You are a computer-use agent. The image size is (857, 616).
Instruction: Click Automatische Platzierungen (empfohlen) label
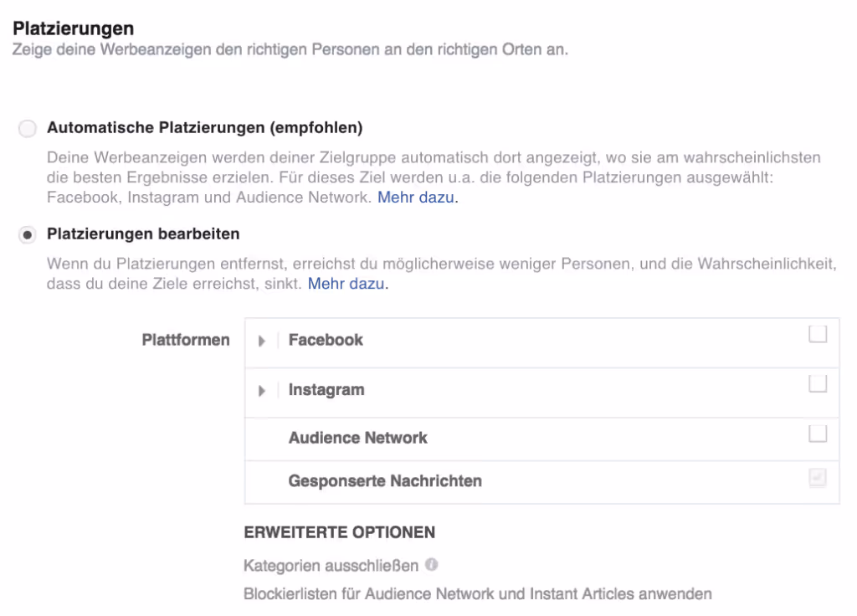pyautogui.click(x=205, y=128)
